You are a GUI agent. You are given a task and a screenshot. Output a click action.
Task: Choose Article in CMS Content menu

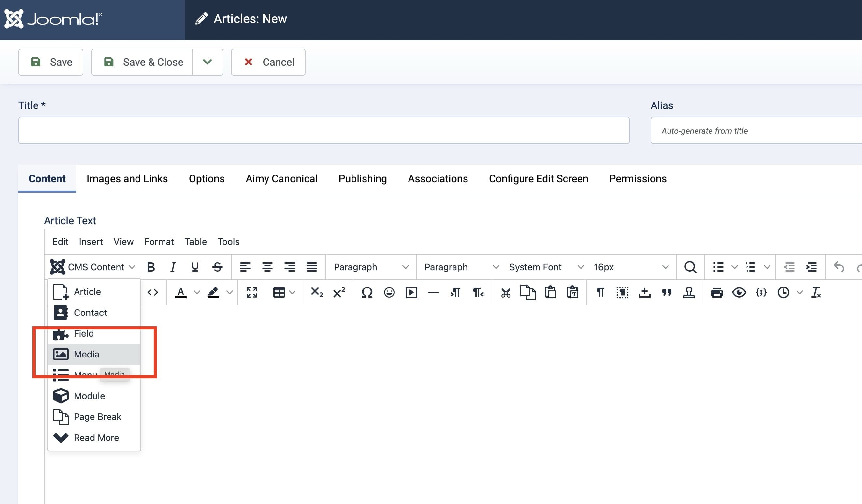[x=94, y=292]
